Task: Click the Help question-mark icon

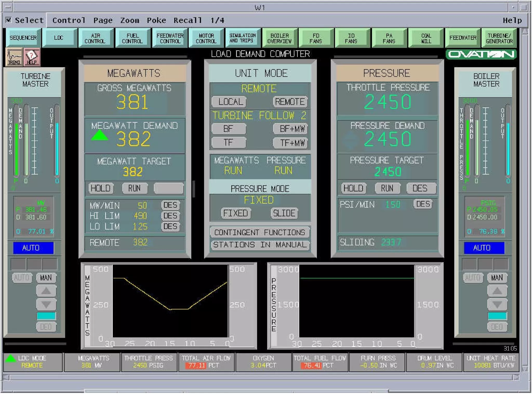Action: (32, 57)
